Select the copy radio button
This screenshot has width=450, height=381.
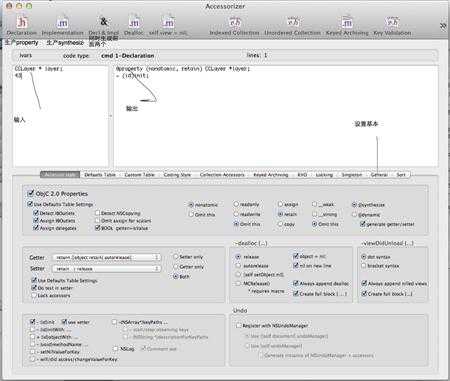point(280,224)
